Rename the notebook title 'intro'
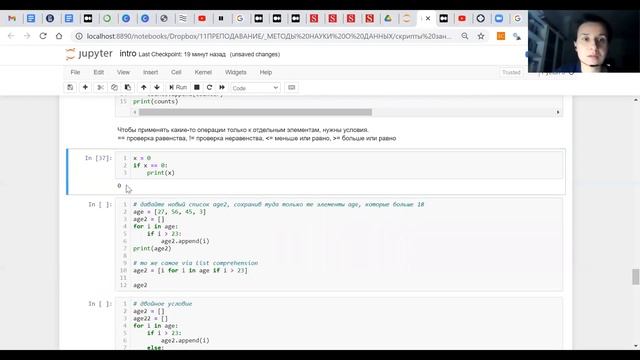 click(x=128, y=54)
